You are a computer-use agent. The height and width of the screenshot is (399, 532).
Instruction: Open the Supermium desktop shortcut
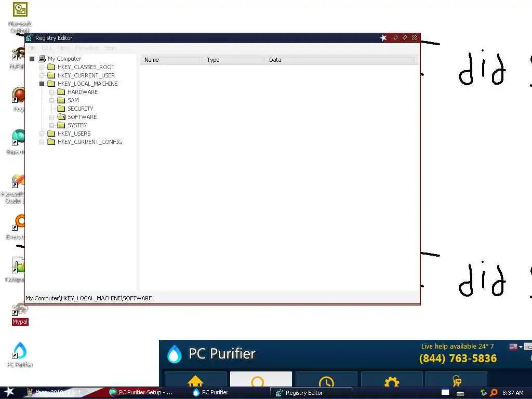tap(18, 137)
